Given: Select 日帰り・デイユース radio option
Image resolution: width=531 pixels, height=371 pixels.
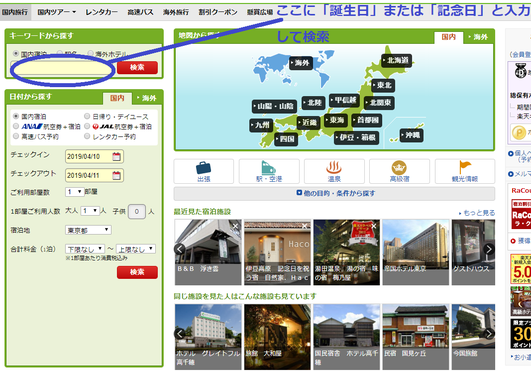Looking at the screenshot, I should pos(87,116).
